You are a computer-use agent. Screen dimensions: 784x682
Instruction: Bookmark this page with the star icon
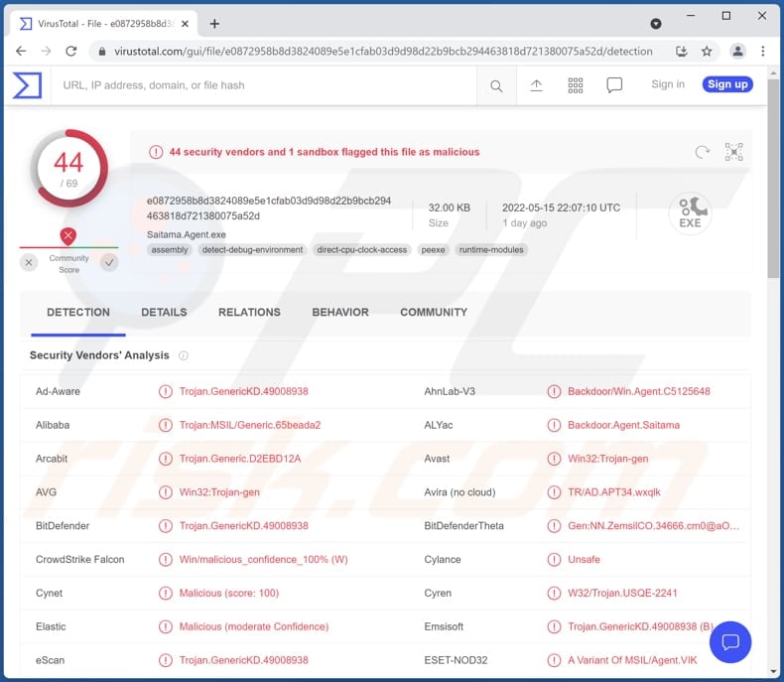(x=707, y=51)
